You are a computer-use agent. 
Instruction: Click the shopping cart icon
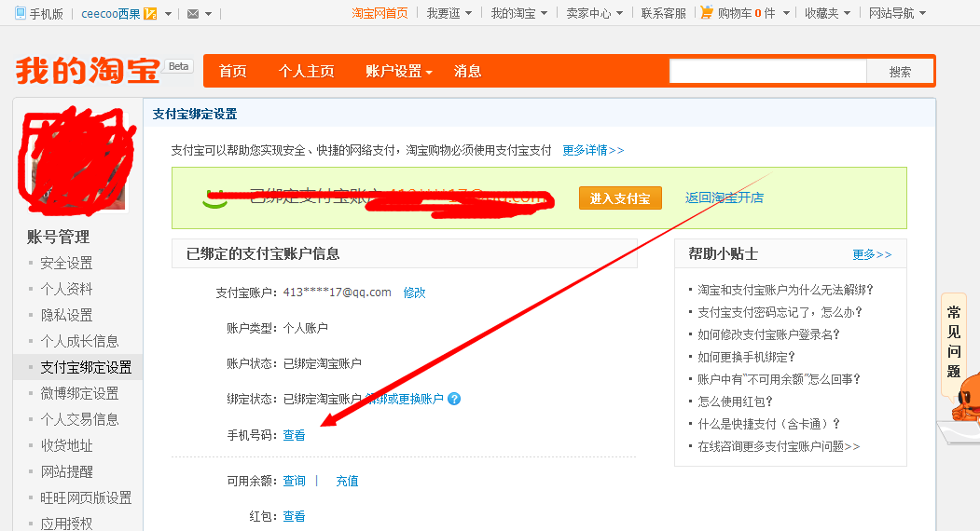pyautogui.click(x=706, y=12)
